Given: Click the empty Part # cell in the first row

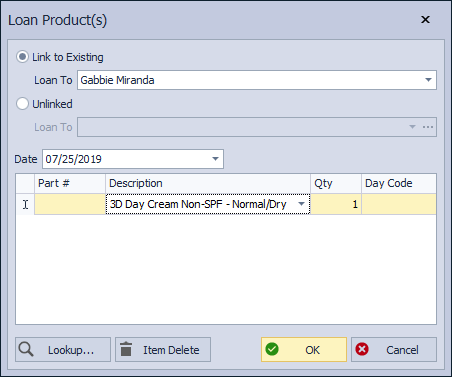Looking at the screenshot, I should click(70, 204).
